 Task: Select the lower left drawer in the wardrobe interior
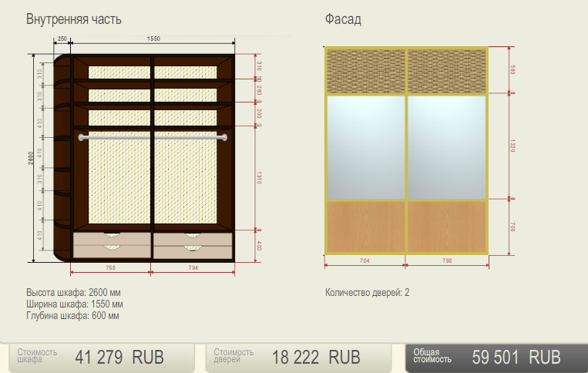click(x=112, y=252)
